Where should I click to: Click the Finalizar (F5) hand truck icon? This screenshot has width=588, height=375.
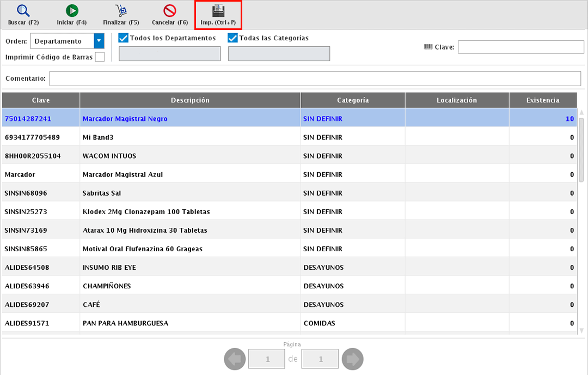pyautogui.click(x=121, y=10)
